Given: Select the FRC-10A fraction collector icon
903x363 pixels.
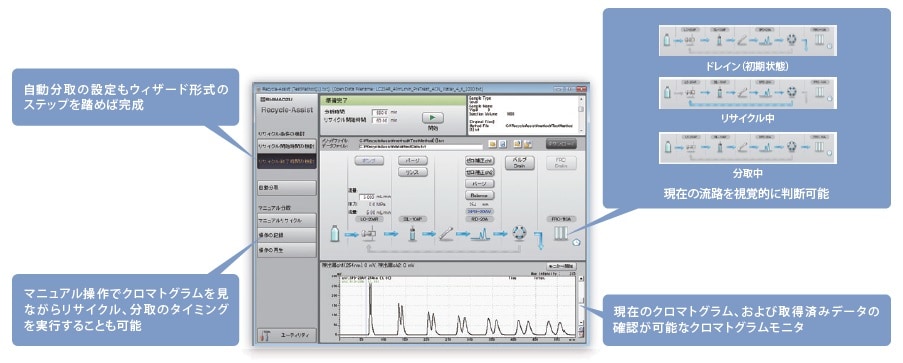Looking at the screenshot, I should click(x=560, y=233).
